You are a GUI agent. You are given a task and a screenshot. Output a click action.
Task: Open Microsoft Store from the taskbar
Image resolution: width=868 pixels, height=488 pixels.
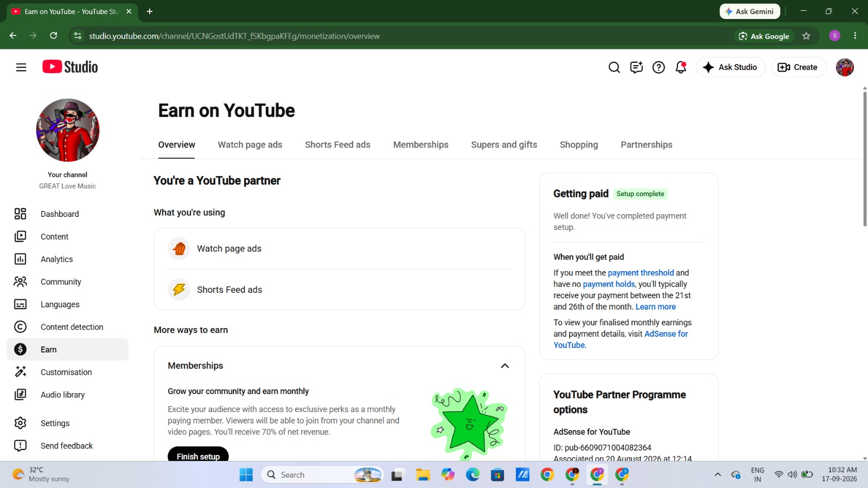[497, 475]
